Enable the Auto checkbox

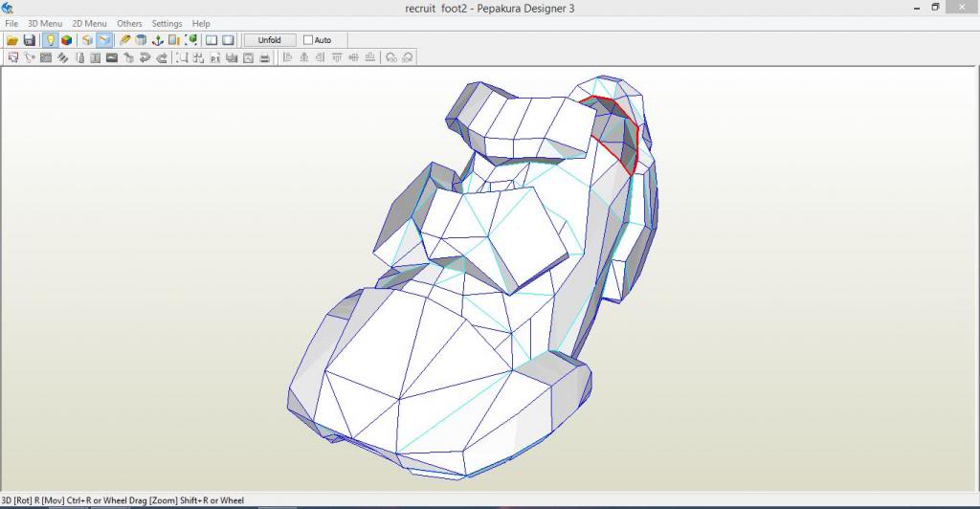click(308, 40)
